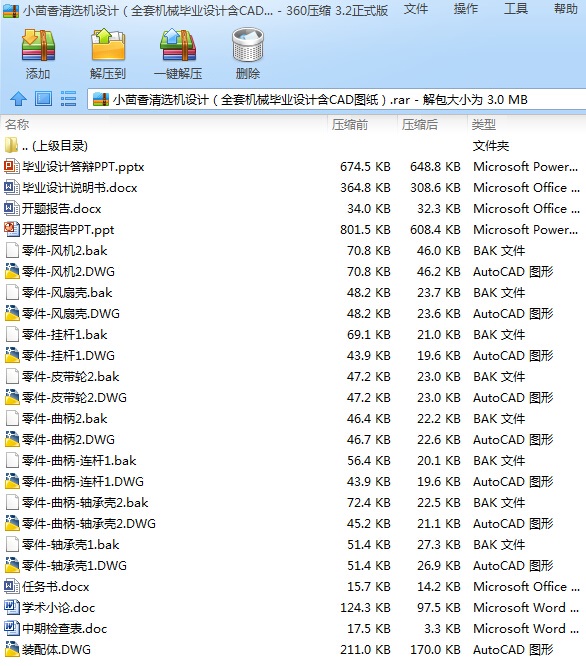Sort by the 压缩前 column header
The width and height of the screenshot is (586, 666).
tap(350, 124)
